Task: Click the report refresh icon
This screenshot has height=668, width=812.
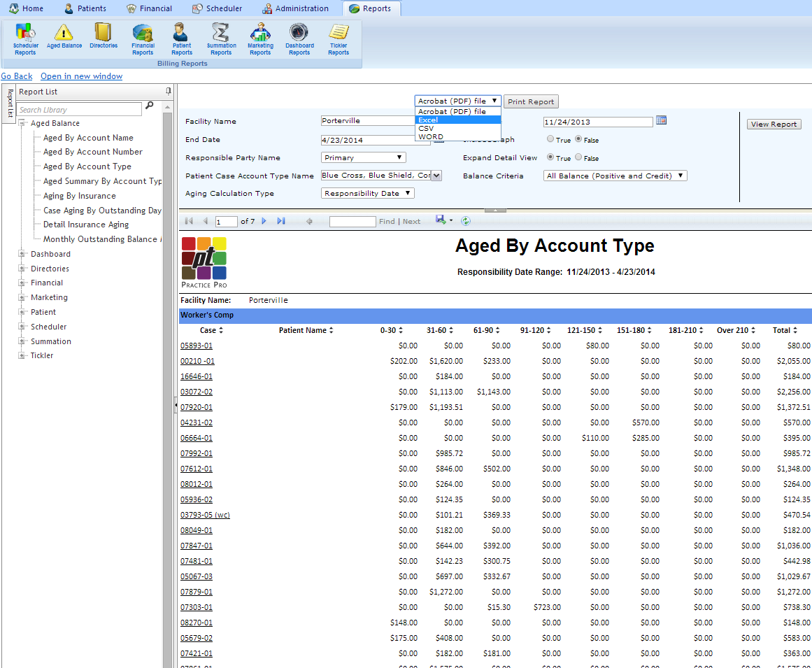Action: click(466, 221)
